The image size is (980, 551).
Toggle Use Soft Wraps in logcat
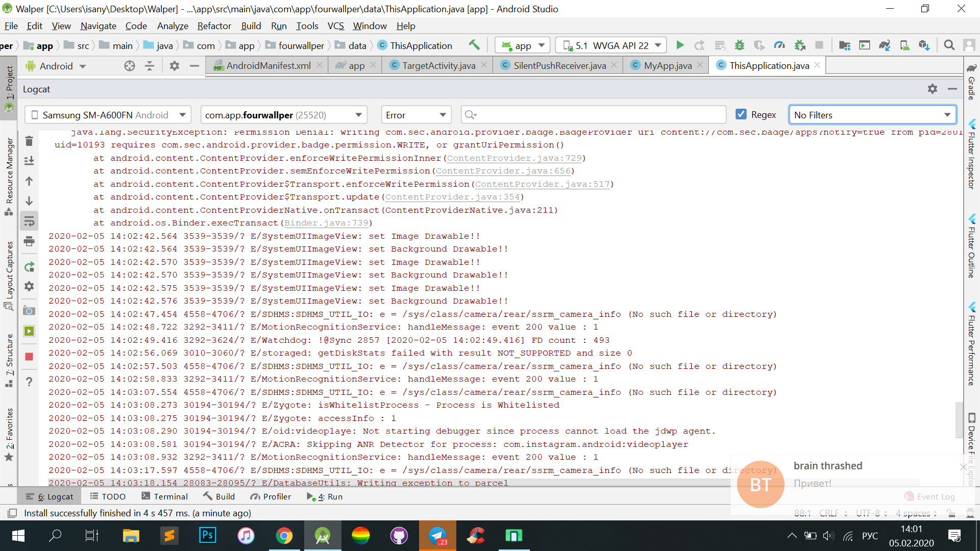(29, 221)
